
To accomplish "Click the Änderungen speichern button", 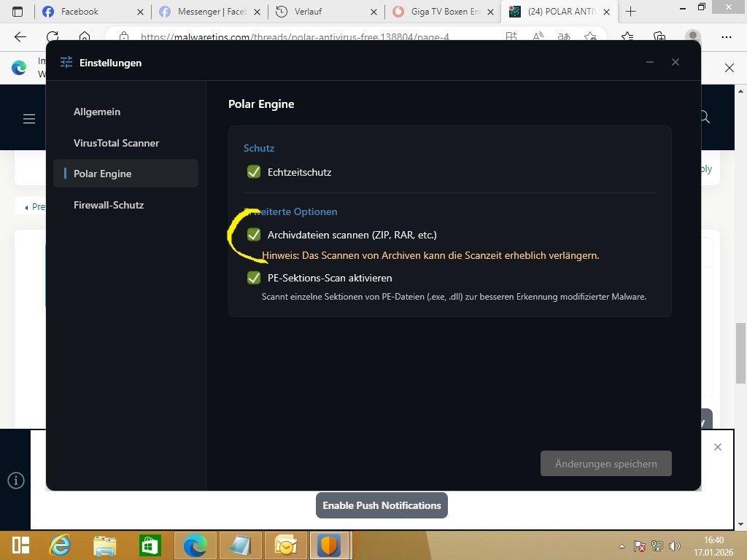I will (606, 463).
